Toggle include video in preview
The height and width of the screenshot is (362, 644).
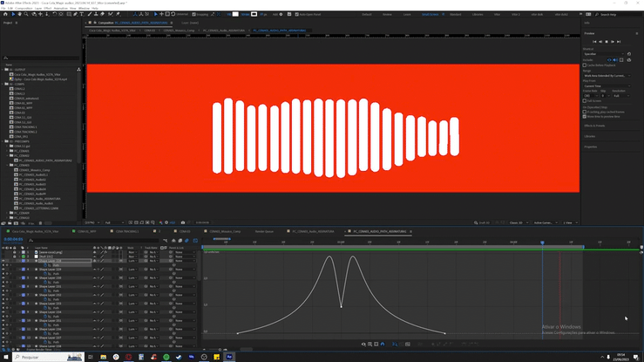[609, 60]
